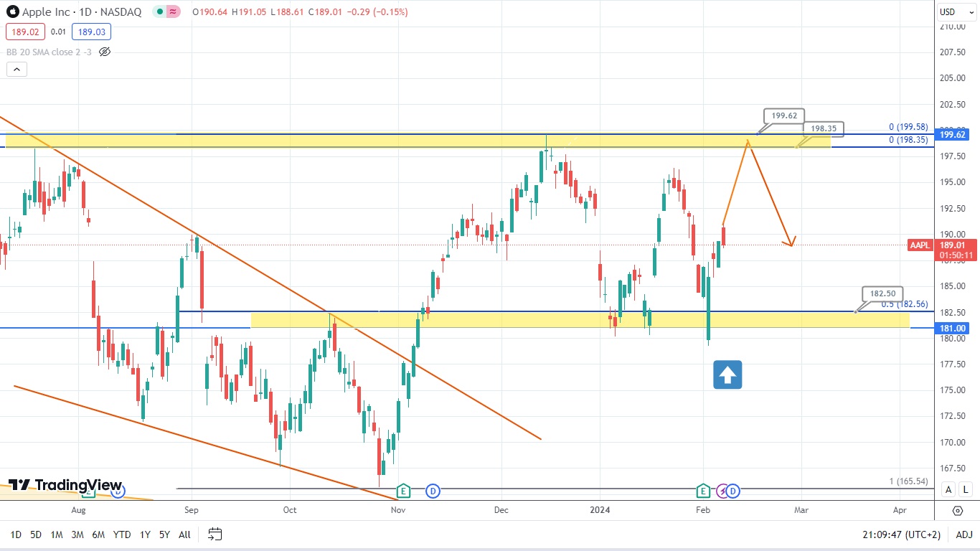The height and width of the screenshot is (551, 980).
Task: Select the 198.35 callout label
Action: 823,129
